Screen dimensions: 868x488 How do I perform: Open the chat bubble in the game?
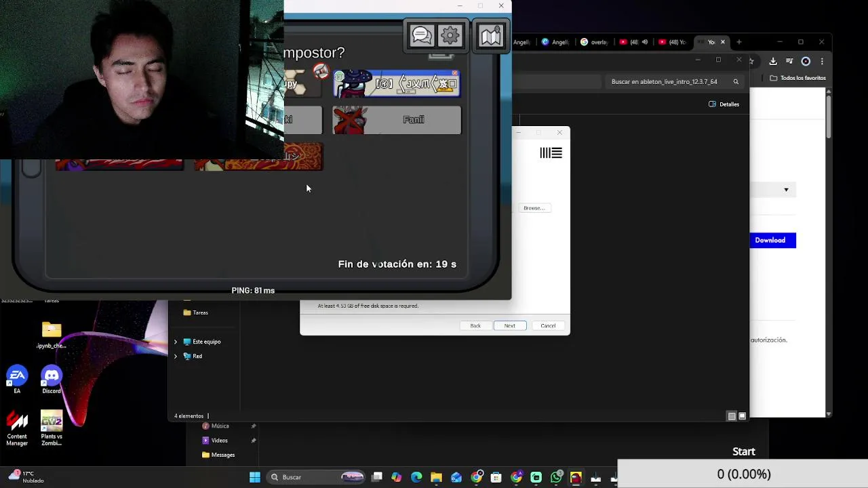click(422, 36)
